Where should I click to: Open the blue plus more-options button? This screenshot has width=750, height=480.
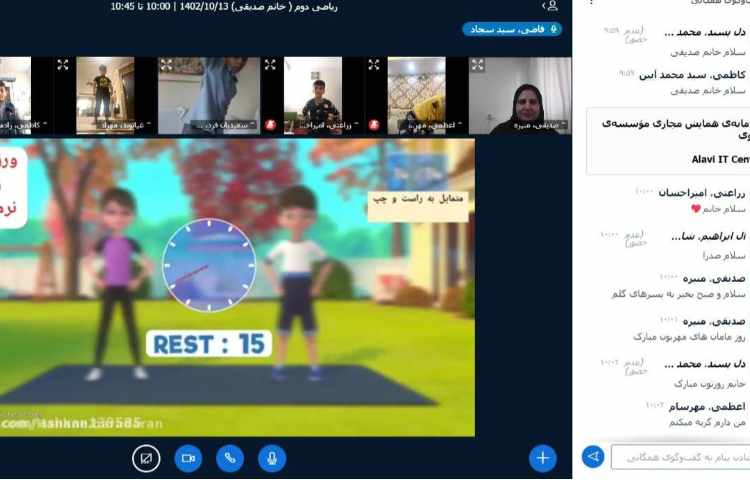pyautogui.click(x=543, y=458)
